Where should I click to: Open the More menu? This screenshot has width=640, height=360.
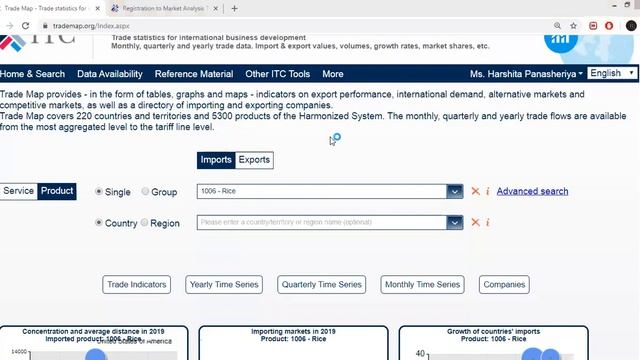coord(333,74)
